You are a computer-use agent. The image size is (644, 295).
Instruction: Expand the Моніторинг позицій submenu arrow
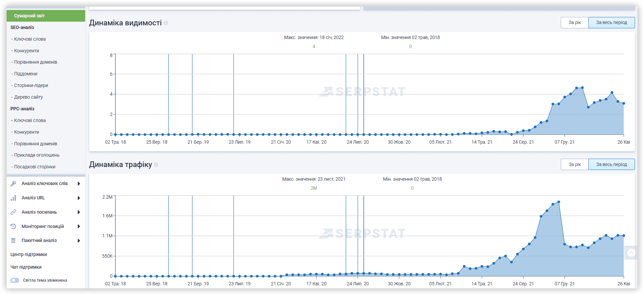point(79,226)
